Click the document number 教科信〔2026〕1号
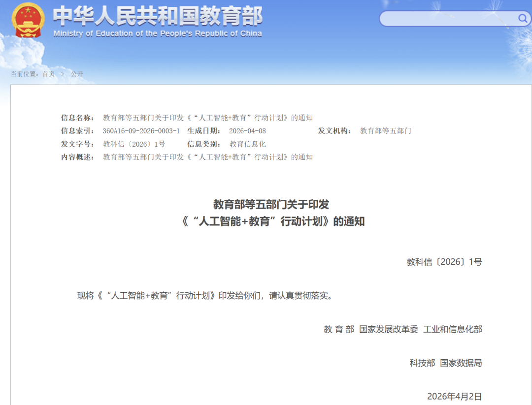532x405 pixels. coord(444,262)
